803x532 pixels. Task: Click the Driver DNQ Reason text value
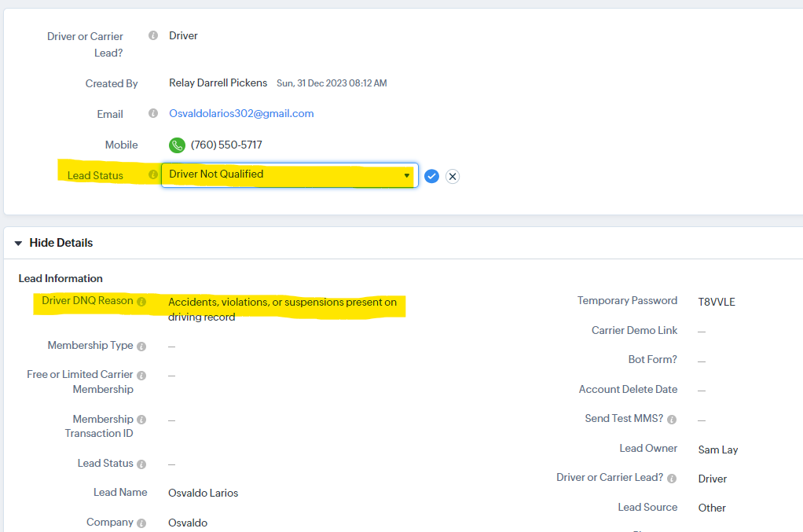coord(282,309)
